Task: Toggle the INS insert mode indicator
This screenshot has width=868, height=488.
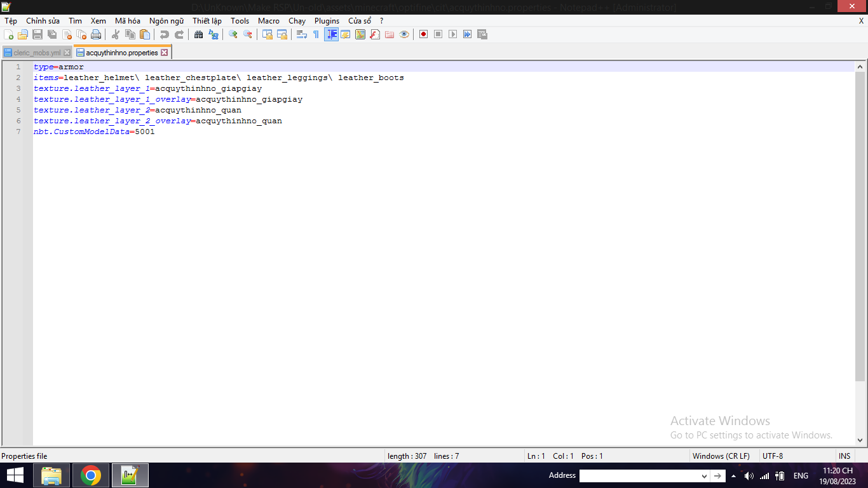Action: click(x=844, y=456)
